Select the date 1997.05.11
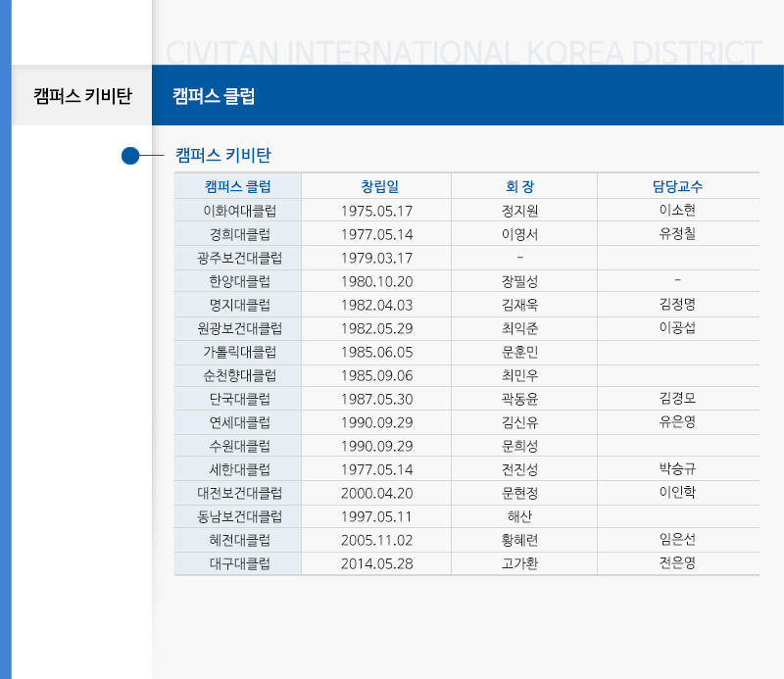 (377, 516)
